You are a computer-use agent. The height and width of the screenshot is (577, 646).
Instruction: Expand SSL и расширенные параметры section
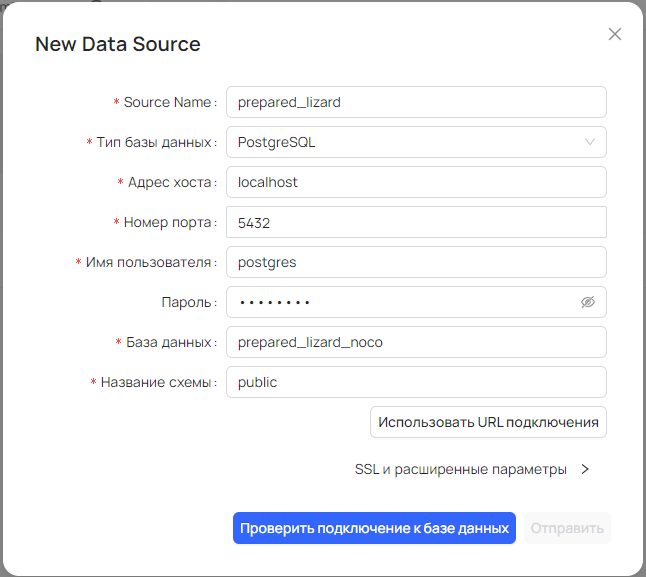coord(472,469)
